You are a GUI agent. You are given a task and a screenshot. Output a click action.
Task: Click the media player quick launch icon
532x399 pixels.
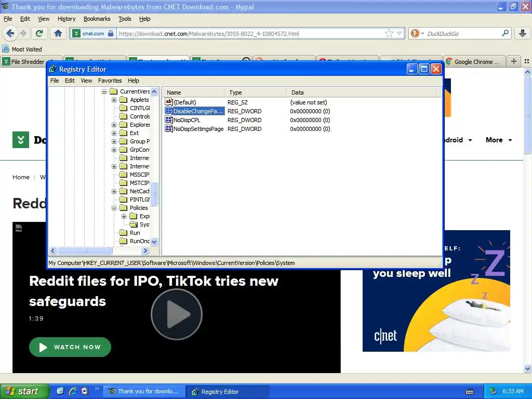(x=85, y=391)
